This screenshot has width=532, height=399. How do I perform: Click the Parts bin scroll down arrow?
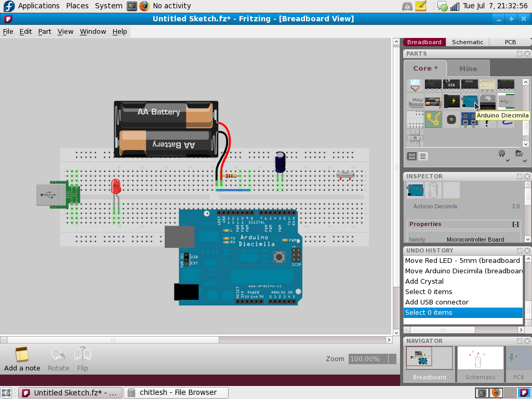pos(526,144)
